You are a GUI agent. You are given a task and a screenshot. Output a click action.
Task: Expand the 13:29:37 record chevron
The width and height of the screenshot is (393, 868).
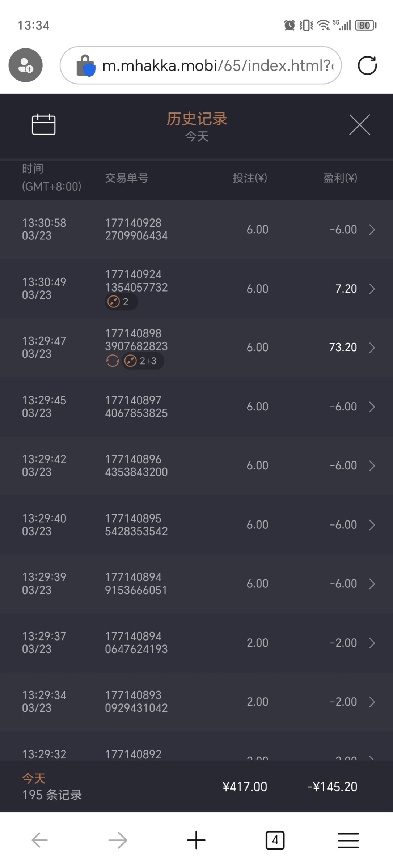pos(372,643)
